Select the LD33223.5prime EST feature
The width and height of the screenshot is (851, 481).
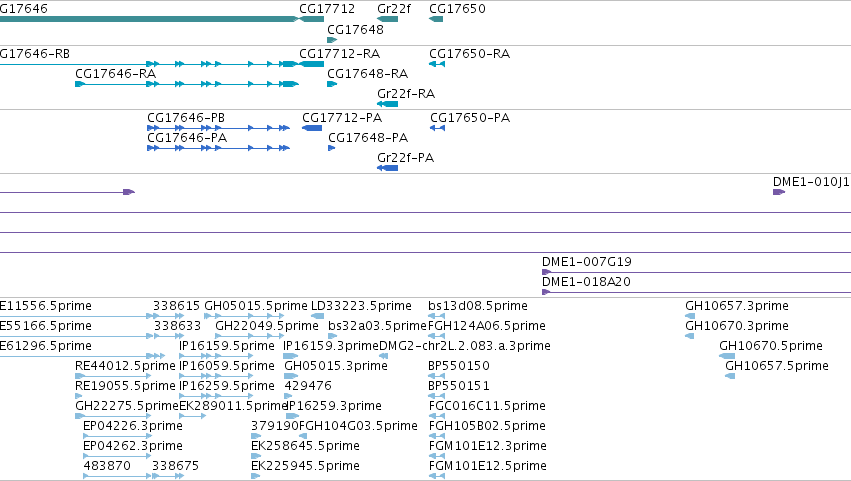[x=317, y=316]
